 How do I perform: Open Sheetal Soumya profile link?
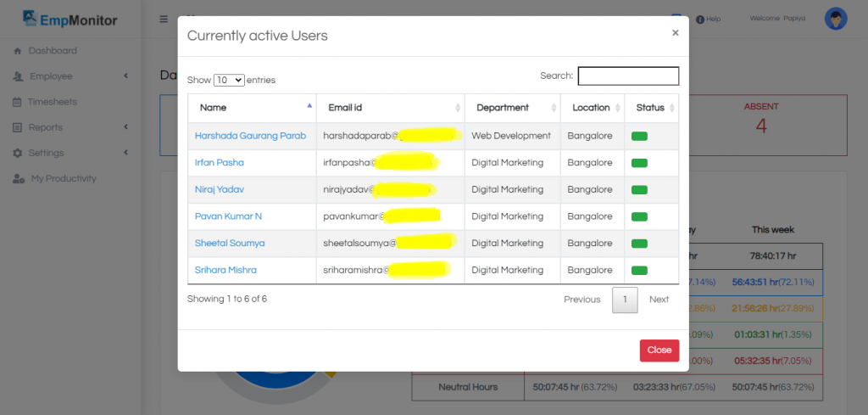coord(230,244)
